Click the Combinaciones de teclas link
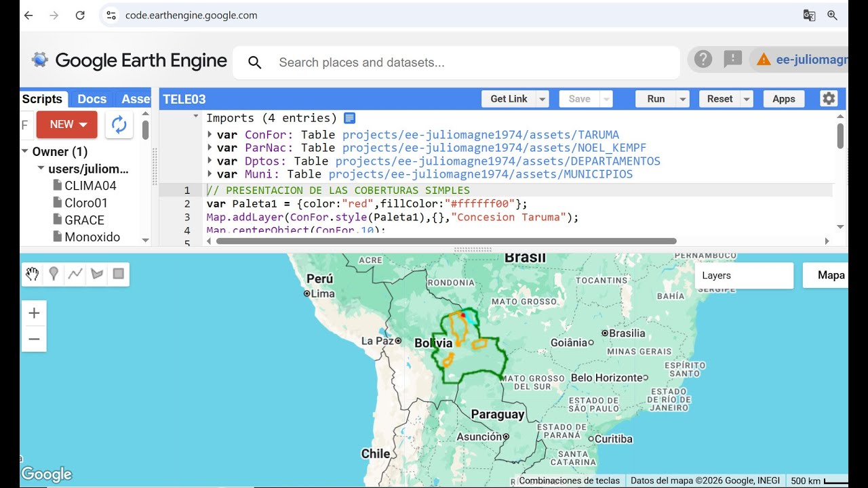This screenshot has height=488, width=868. [570, 481]
